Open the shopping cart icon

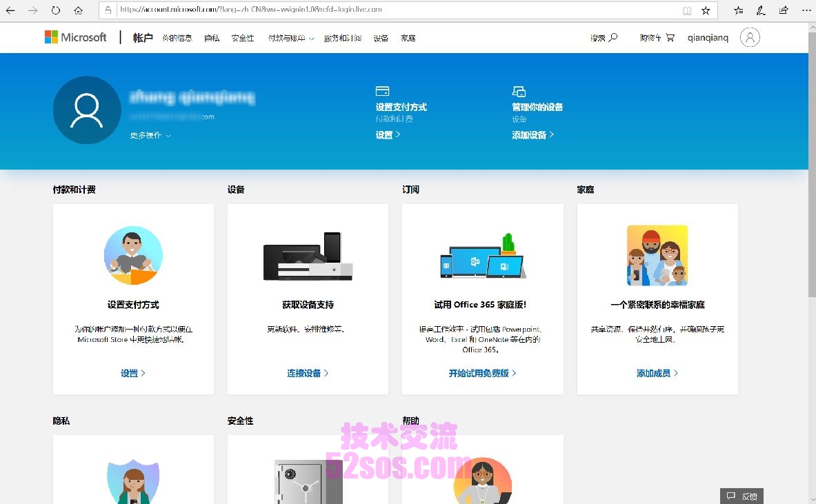pos(670,37)
